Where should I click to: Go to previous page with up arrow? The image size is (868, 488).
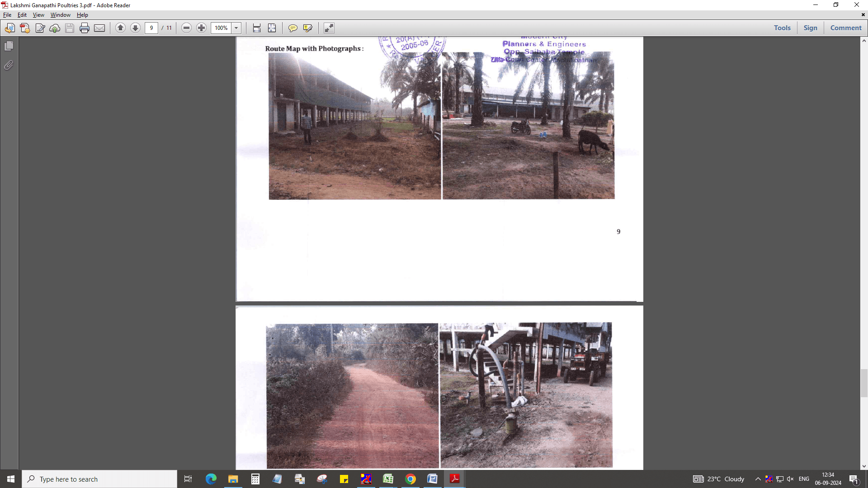[120, 28]
